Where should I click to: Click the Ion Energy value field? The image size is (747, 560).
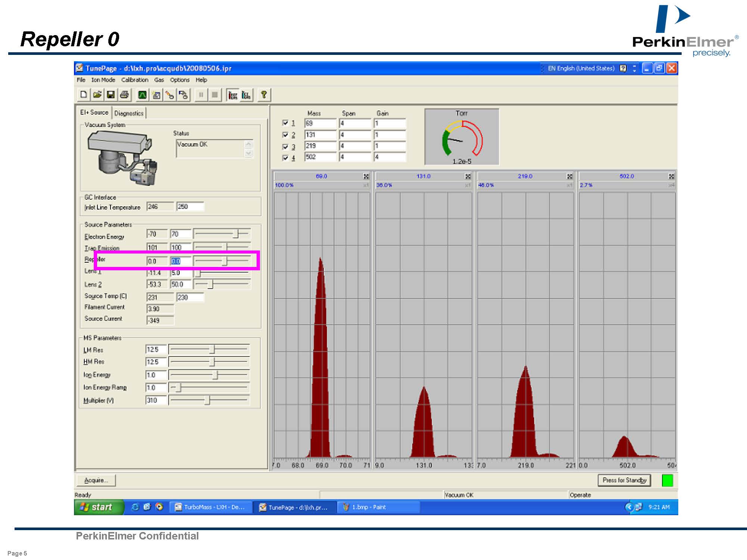click(x=156, y=375)
